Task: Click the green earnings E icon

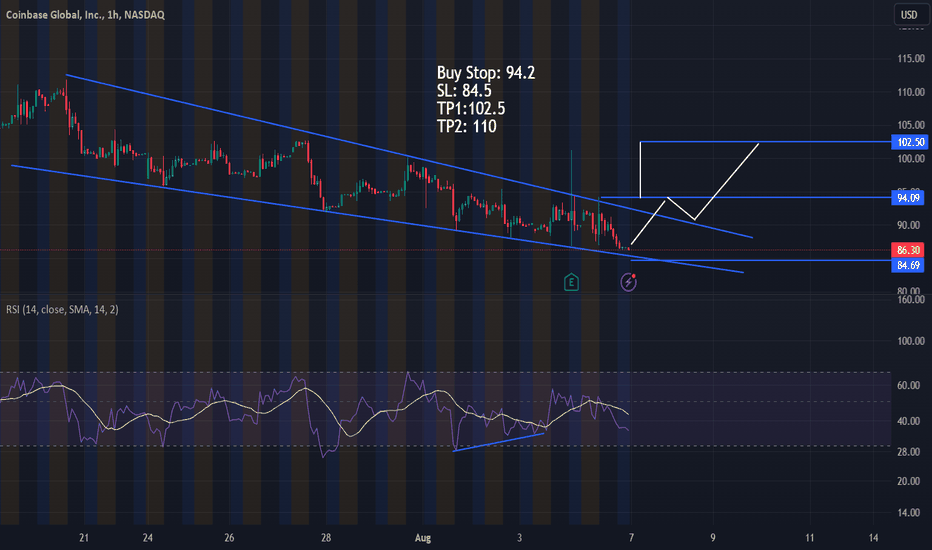Action: click(572, 282)
